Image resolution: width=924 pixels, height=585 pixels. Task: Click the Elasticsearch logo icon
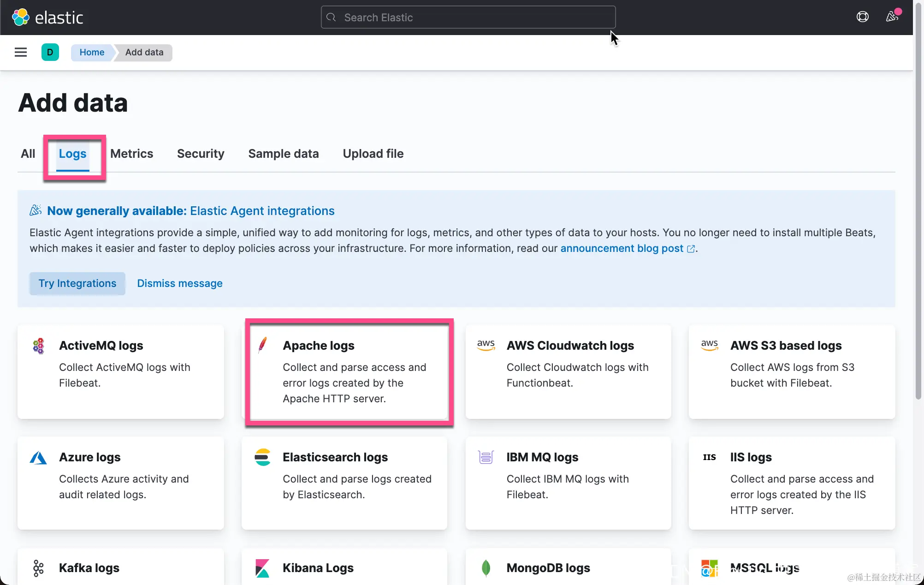coord(262,457)
